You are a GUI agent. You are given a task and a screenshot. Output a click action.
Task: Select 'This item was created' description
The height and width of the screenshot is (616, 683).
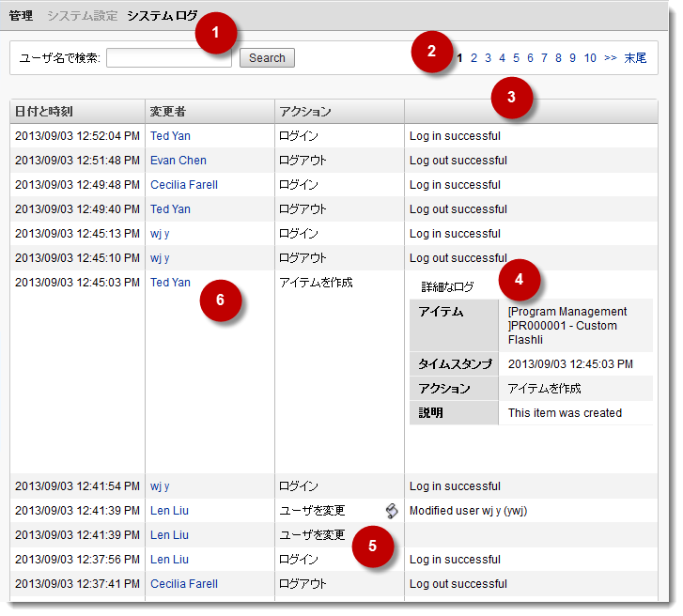(x=565, y=413)
